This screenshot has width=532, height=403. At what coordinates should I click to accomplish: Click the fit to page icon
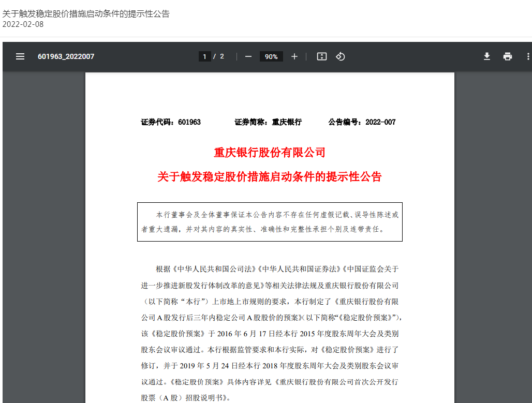point(322,57)
